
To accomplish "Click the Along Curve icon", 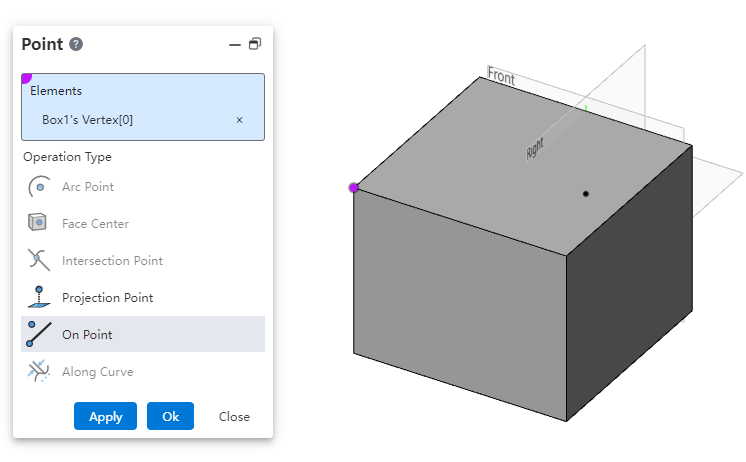I will [39, 371].
